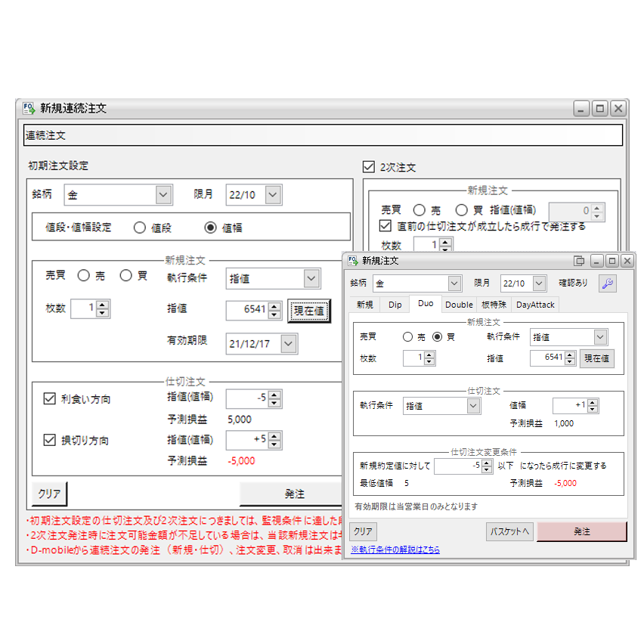Click the 新規連続注文 title bar app icon
Viewport: 644px width, 644px height.
click(29, 108)
